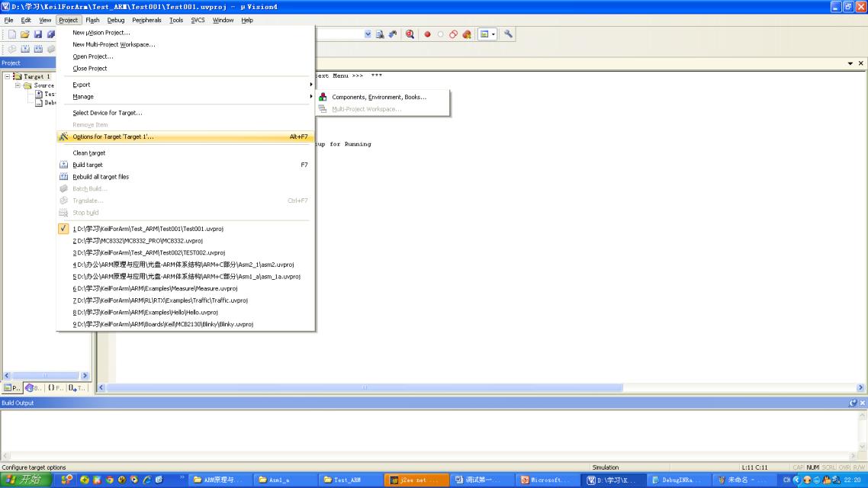Open the Peripherals menu
The width and height of the screenshot is (868, 488).
(146, 20)
